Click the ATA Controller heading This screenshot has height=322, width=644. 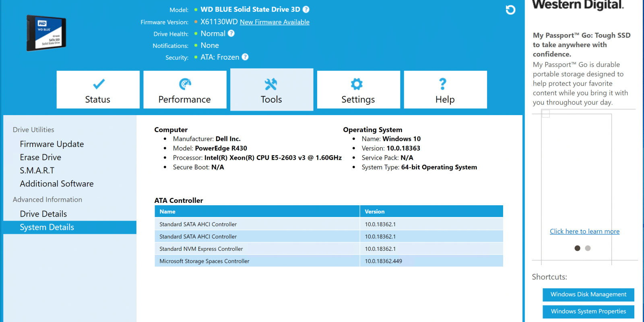179,200
